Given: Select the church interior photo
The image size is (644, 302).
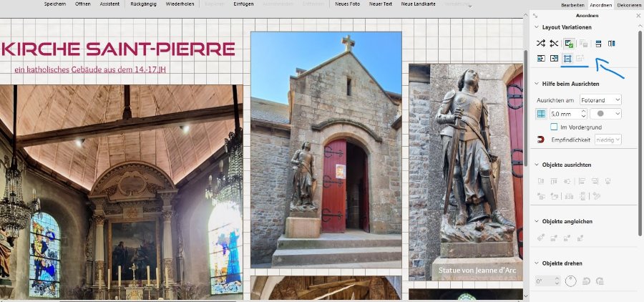Looking at the screenshot, I should click(122, 192).
